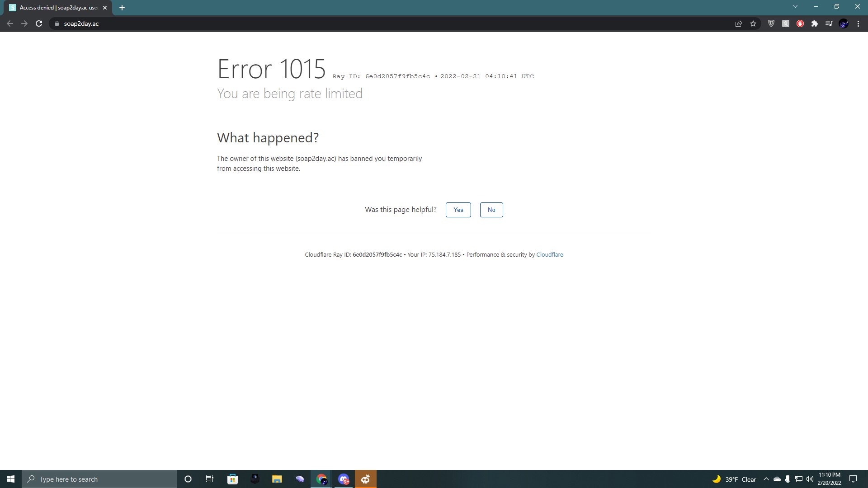Viewport: 868px width, 488px height.
Task: Expand the tab search chevron
Action: tap(795, 7)
